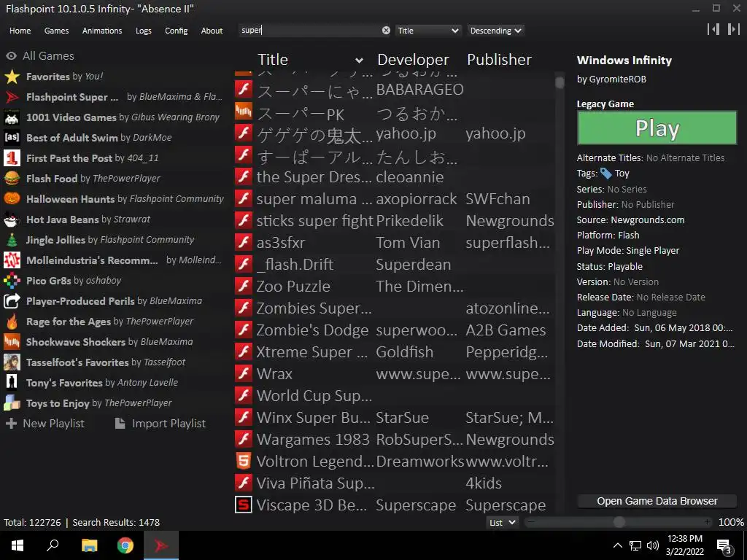Open Google Chrome from the taskbar
Image resolution: width=747 pixels, height=560 pixels.
(125, 545)
